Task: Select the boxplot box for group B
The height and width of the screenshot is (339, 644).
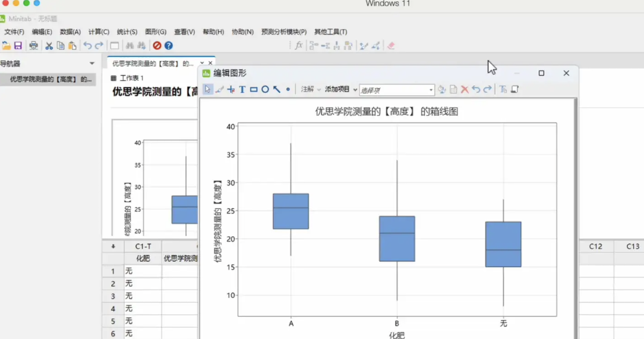Action: click(x=397, y=238)
